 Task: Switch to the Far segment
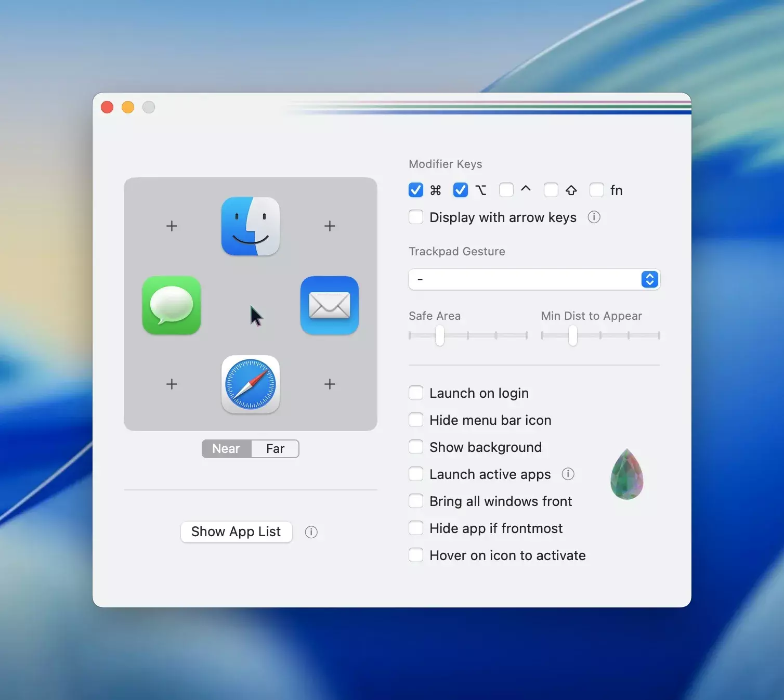coord(275,449)
